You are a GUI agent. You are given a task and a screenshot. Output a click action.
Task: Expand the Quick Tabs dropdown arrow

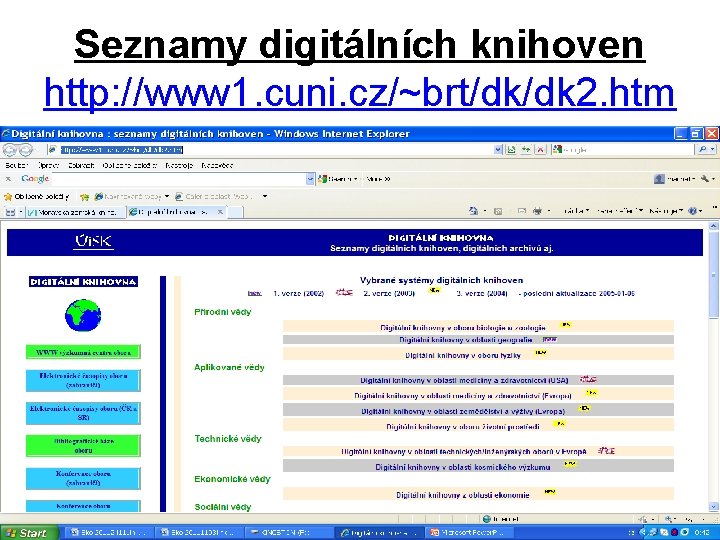[x=21, y=212]
